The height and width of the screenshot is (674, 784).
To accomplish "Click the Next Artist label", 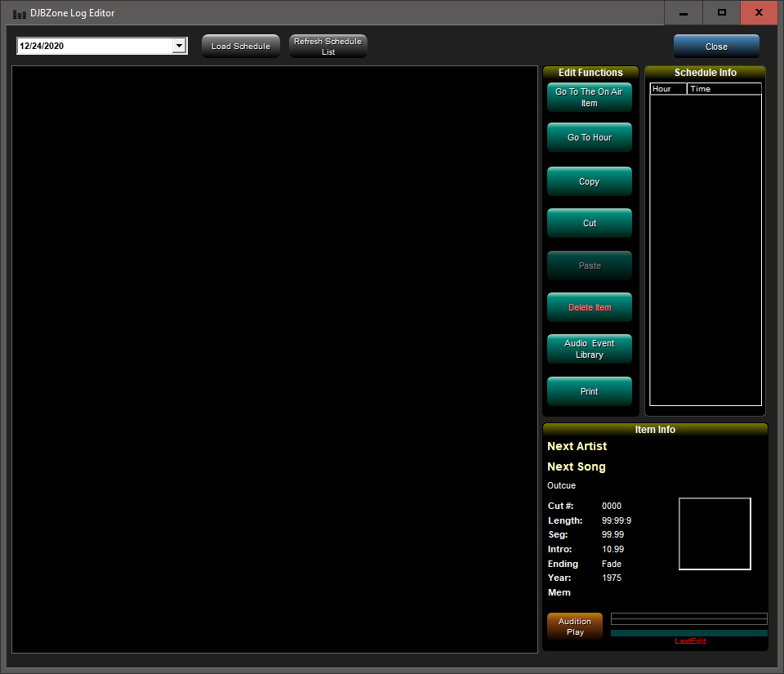I will [x=577, y=446].
